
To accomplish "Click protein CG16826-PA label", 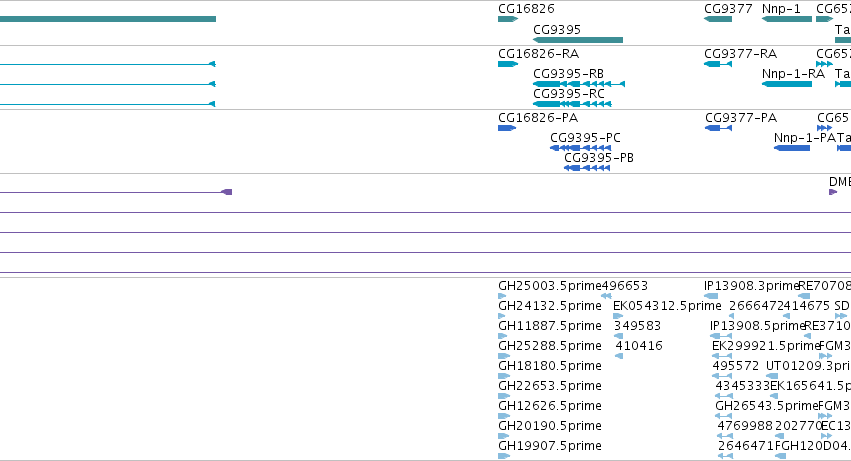I will (x=538, y=118).
